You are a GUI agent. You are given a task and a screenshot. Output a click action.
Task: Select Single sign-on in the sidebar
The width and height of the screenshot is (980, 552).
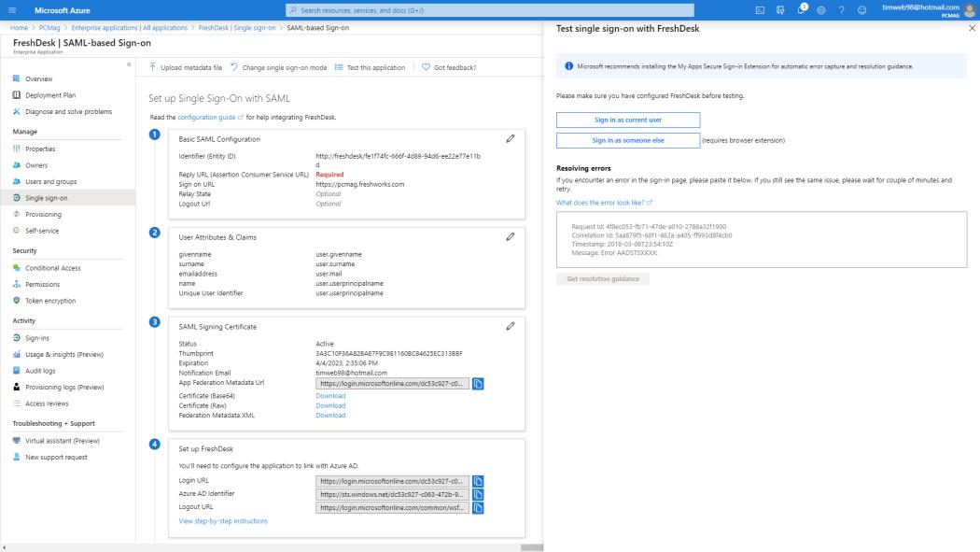point(67,198)
